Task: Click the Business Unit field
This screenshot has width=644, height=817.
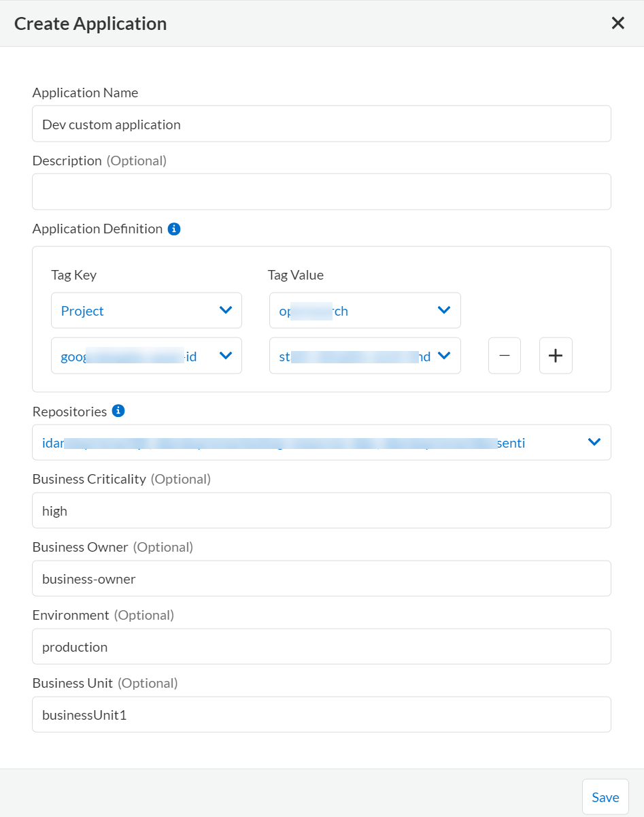Action: (x=322, y=714)
